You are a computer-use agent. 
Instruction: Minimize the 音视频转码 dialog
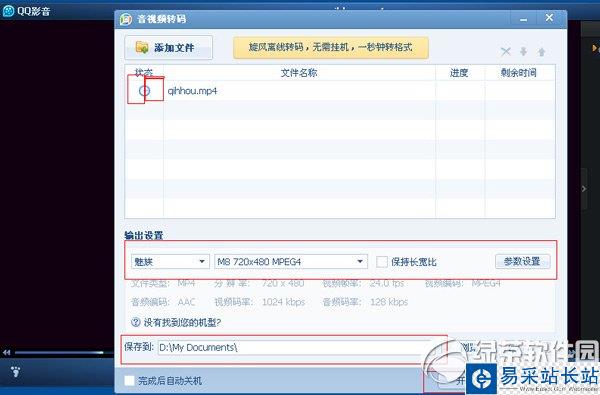(x=523, y=19)
